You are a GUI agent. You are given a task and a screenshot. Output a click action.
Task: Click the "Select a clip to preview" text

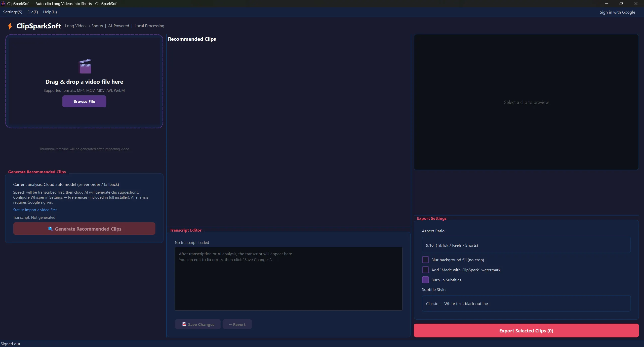tap(526, 102)
